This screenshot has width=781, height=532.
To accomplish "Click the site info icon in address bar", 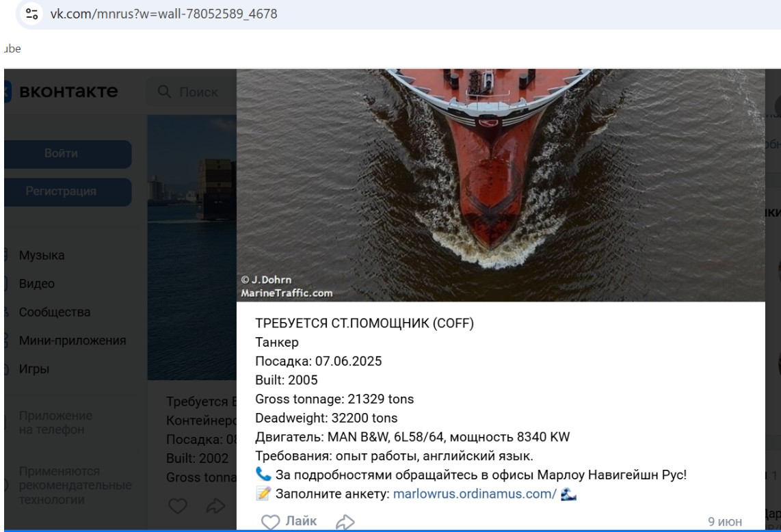I will pyautogui.click(x=32, y=14).
